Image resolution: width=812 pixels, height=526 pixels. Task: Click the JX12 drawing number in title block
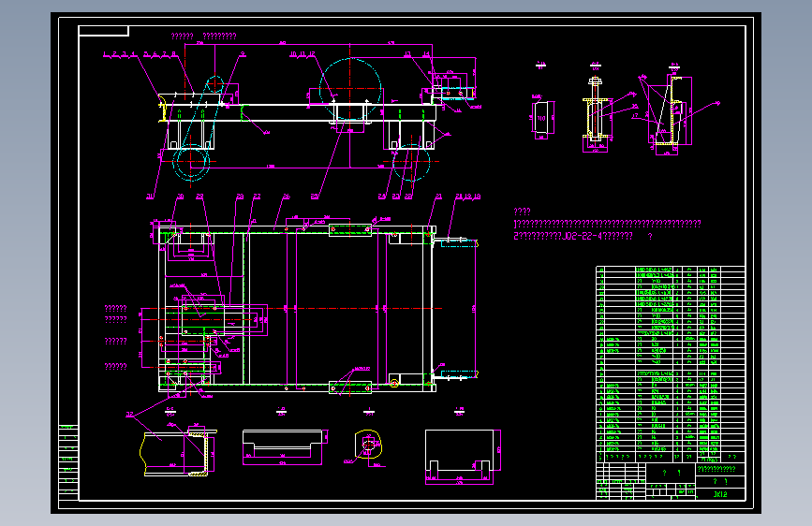pyautogui.click(x=720, y=494)
